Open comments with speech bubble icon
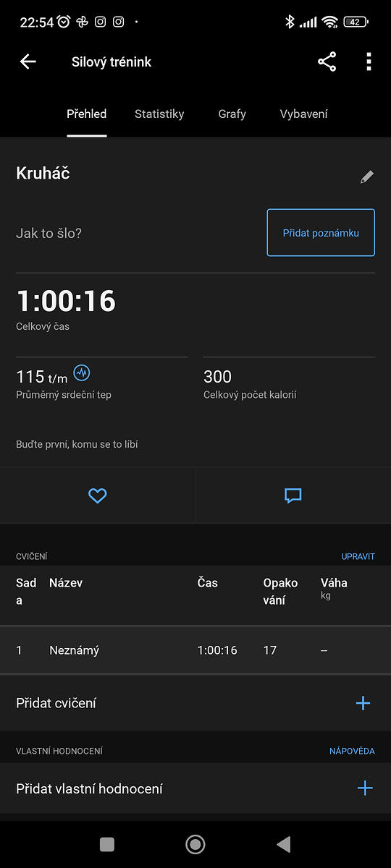The image size is (391, 868). (x=293, y=495)
